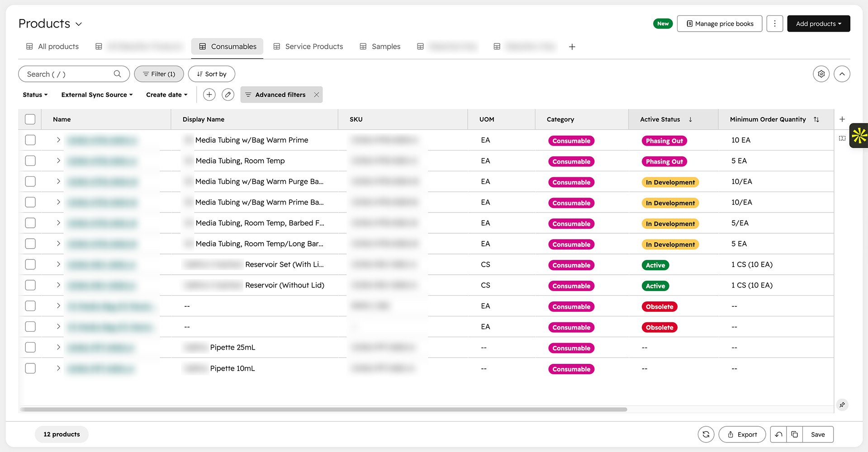The width and height of the screenshot is (868, 452).
Task: Click the pin icon at table corner
Action: [842, 405]
